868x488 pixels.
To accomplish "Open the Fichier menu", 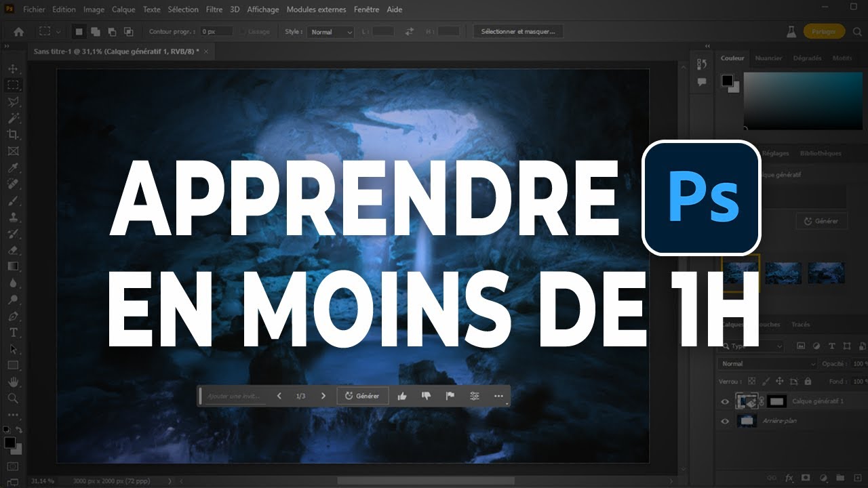I will click(34, 9).
